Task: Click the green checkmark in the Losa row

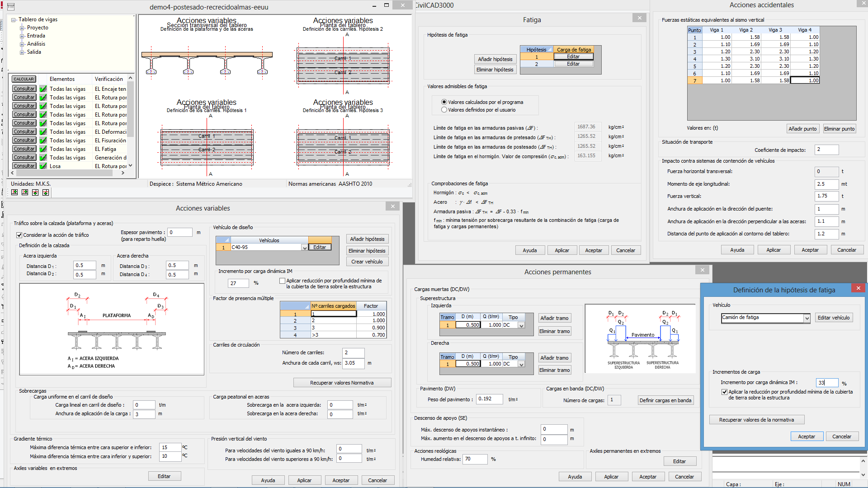Action: [x=43, y=166]
